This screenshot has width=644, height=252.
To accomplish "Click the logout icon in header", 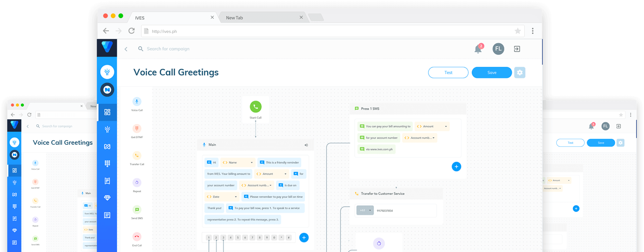I will pyautogui.click(x=517, y=49).
